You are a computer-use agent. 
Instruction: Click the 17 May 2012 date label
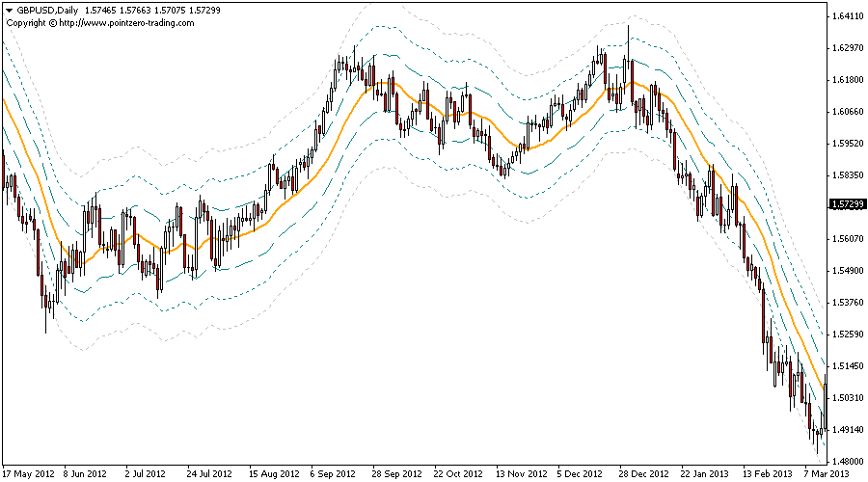(30, 474)
